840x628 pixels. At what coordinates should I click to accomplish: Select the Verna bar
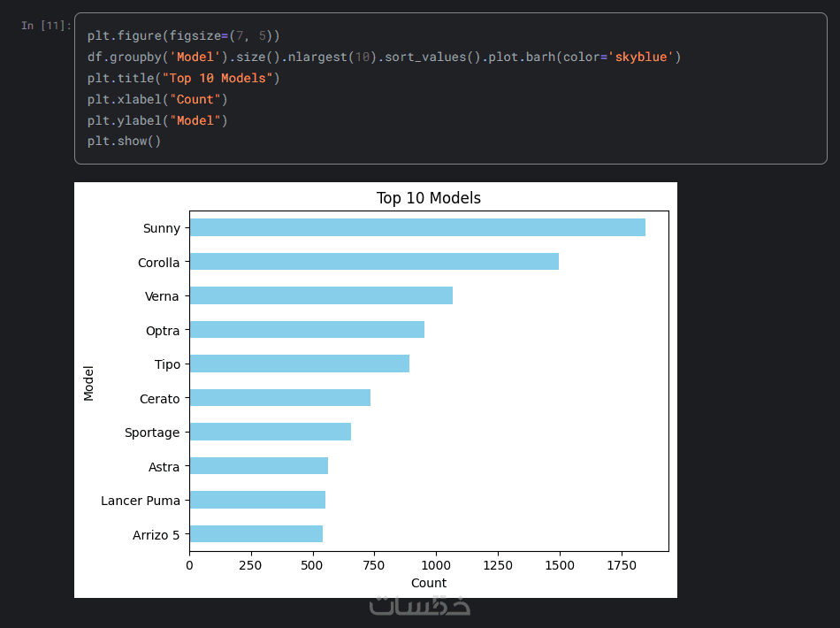coord(320,295)
